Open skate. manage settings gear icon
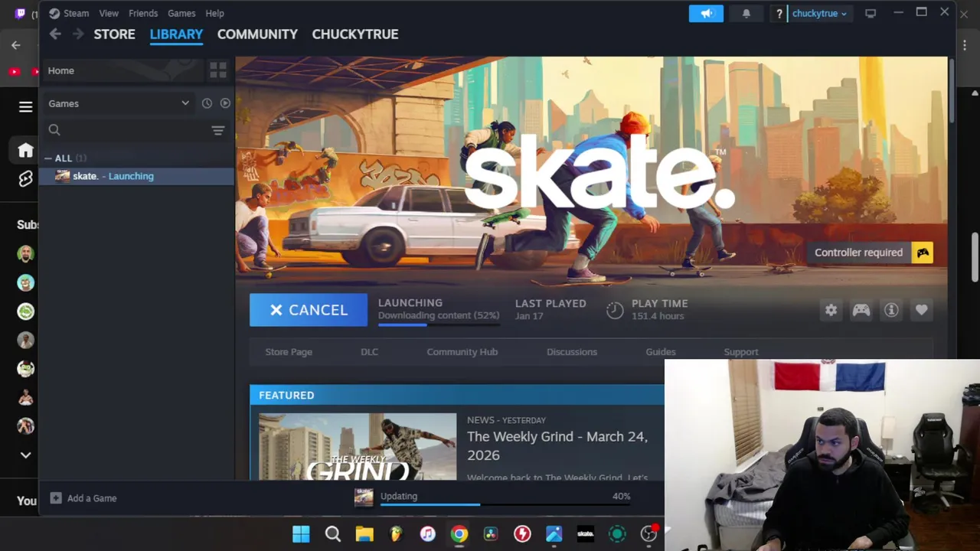Screen dimensions: 980x551 [831, 310]
